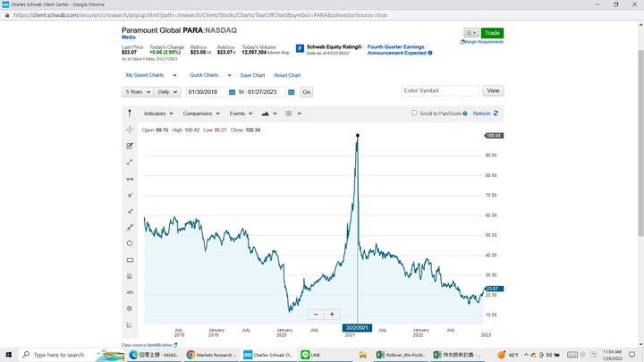Image resolution: width=644 pixels, height=362 pixels.
Task: Switch to Edge browser taskbar window
Action: coord(154,355)
